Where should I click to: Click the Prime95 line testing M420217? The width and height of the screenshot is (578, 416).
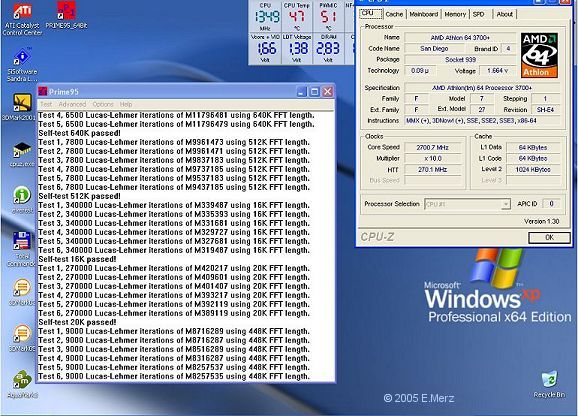pyautogui.click(x=174, y=268)
